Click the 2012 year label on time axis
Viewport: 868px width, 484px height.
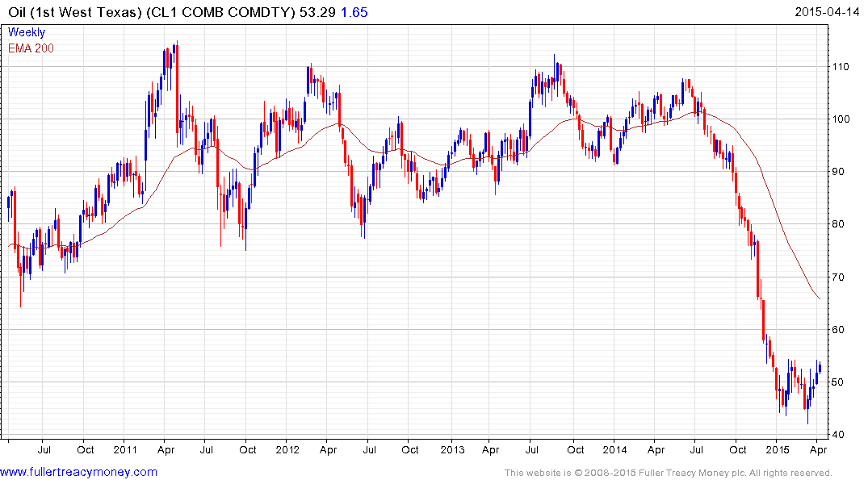(x=288, y=449)
